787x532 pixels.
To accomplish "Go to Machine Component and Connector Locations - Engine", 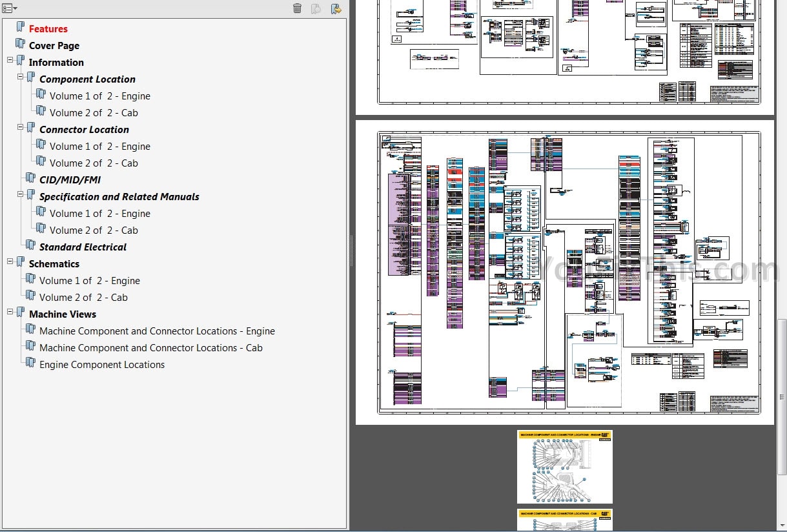I will [x=157, y=331].
